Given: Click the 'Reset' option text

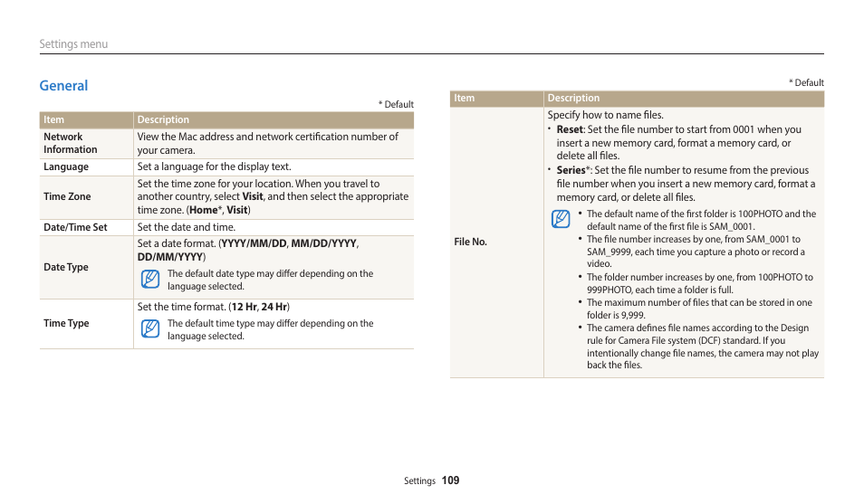Looking at the screenshot, I should tap(569, 129).
